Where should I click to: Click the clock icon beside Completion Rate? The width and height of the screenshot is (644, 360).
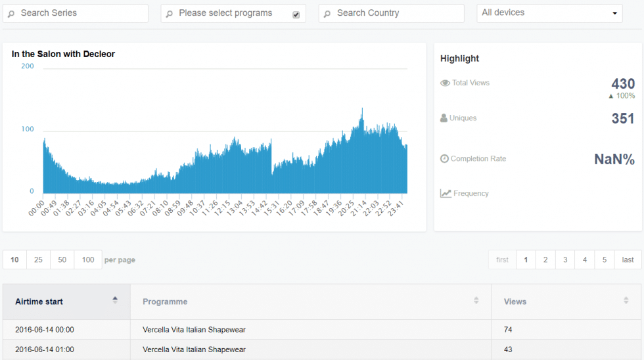[x=445, y=159]
